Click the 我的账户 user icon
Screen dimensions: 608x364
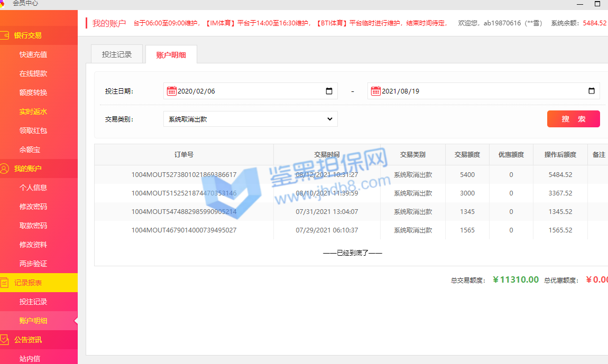[5, 169]
